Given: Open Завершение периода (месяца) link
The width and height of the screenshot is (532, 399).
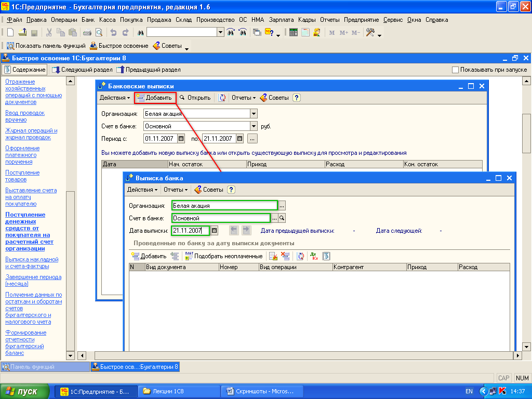Looking at the screenshot, I should 33,280.
